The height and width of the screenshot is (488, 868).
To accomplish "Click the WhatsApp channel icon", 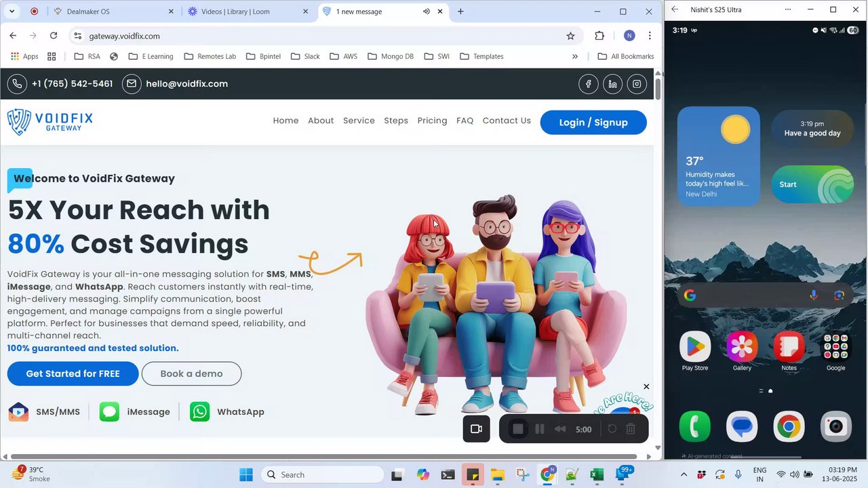I will 199,411.
